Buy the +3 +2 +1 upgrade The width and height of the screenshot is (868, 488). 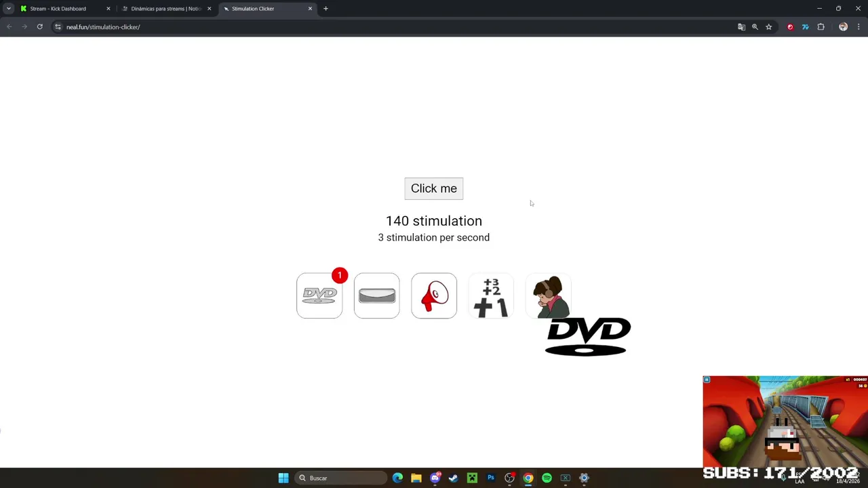coord(491,296)
